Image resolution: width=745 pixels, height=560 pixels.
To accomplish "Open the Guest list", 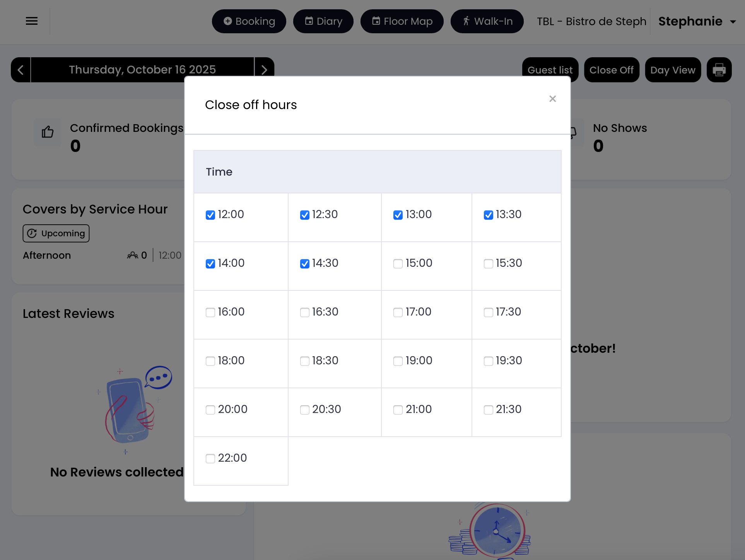I will pyautogui.click(x=550, y=70).
